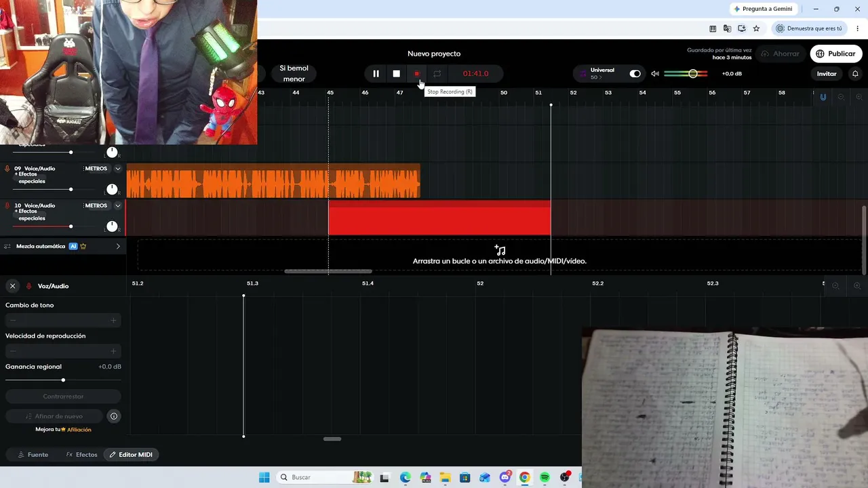The height and width of the screenshot is (488, 868).
Task: Open the Universal 50 preset selector
Action: click(x=601, y=74)
